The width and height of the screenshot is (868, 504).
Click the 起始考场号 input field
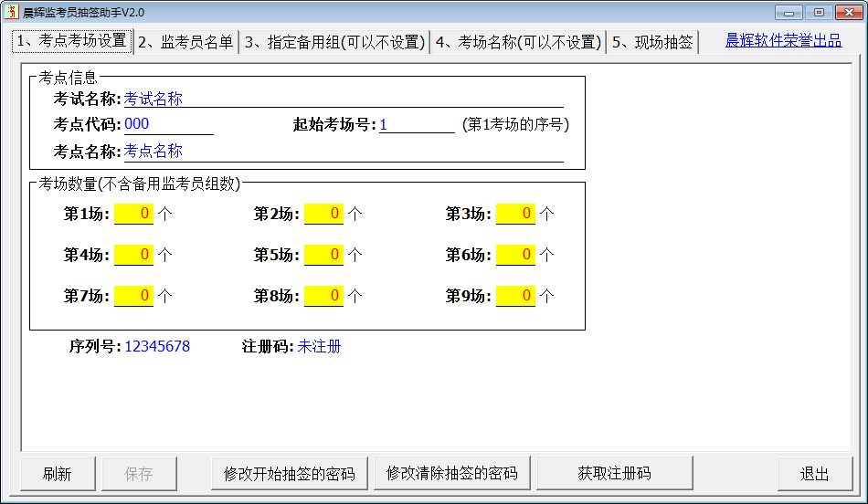point(417,124)
